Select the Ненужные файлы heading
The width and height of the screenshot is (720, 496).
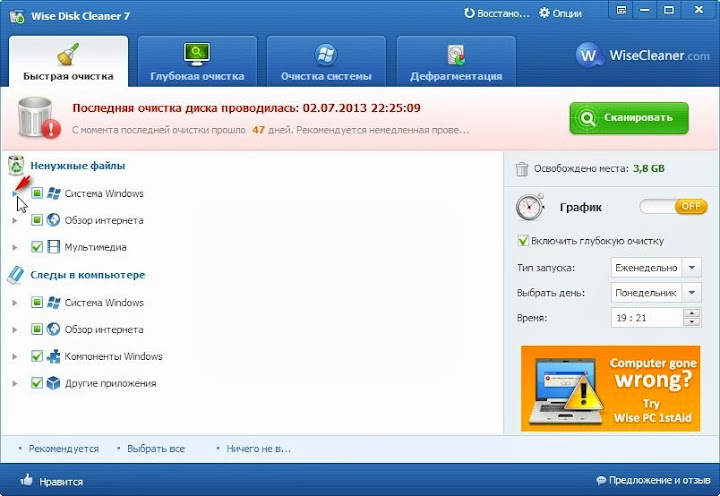tap(78, 166)
